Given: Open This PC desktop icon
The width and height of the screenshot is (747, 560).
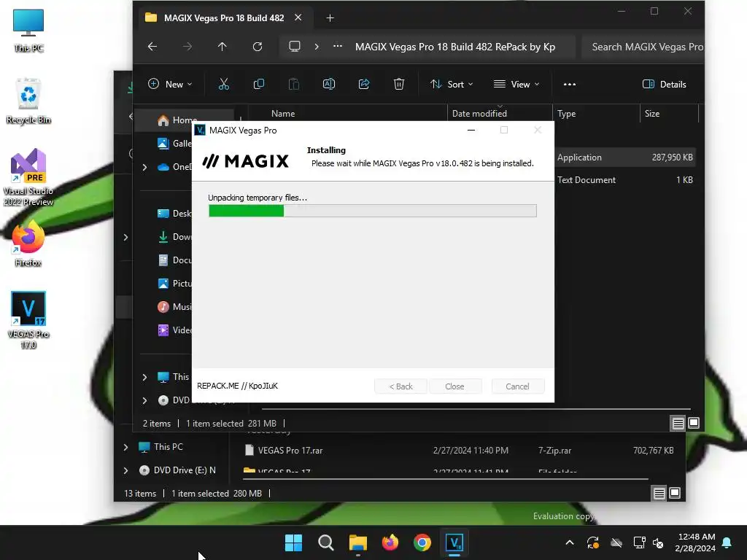Looking at the screenshot, I should 28,31.
